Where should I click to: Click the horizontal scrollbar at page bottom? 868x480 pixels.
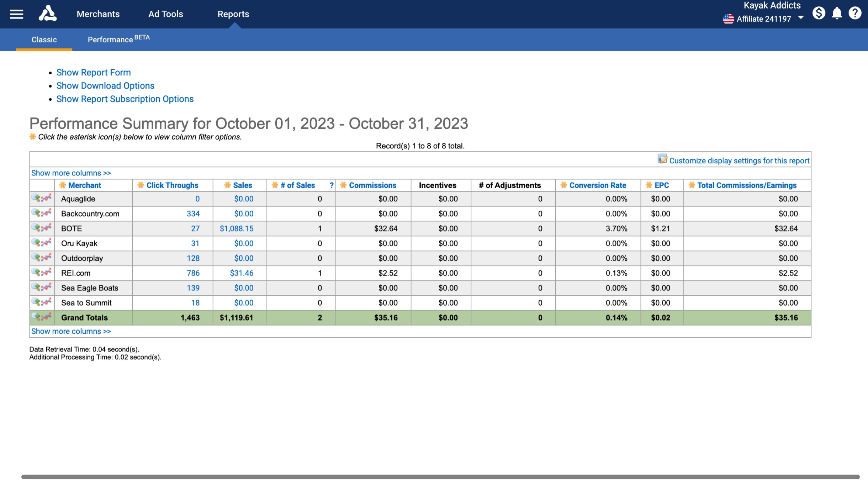(x=440, y=476)
